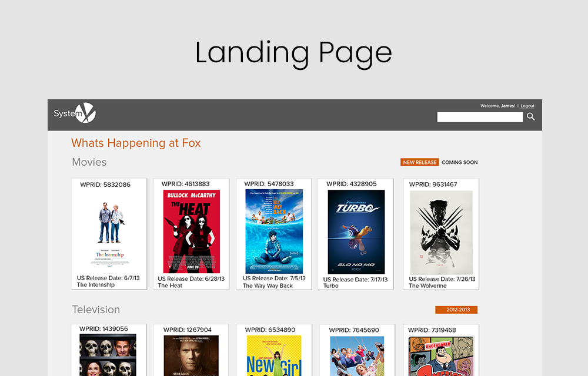Viewport: 588px width, 376px height.
Task: Click the Television section heading
Action: pos(96,310)
